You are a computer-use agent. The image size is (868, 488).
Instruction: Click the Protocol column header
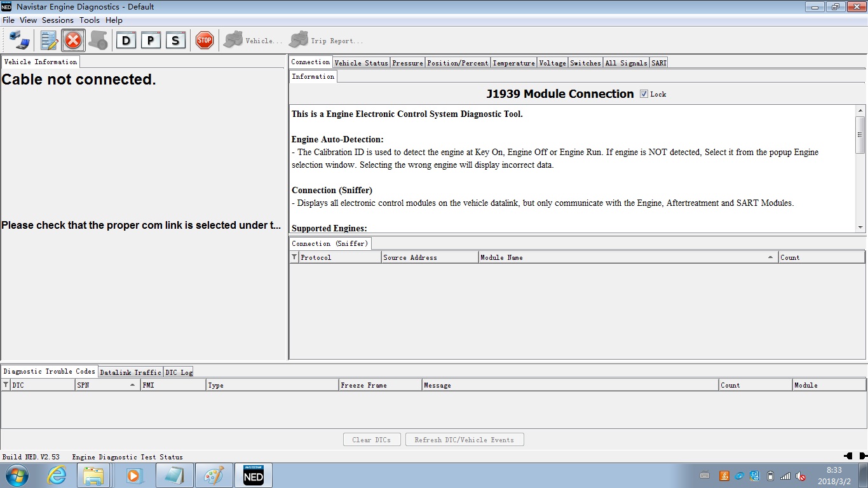coord(340,257)
